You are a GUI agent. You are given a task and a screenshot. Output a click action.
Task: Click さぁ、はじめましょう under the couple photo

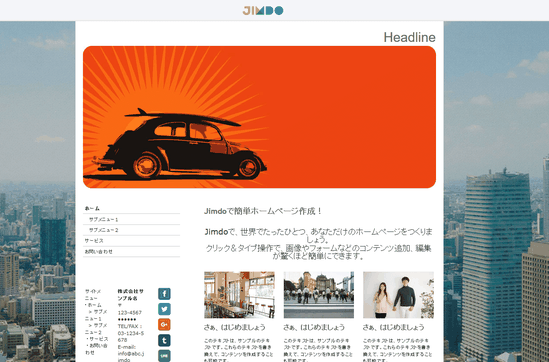point(394,327)
